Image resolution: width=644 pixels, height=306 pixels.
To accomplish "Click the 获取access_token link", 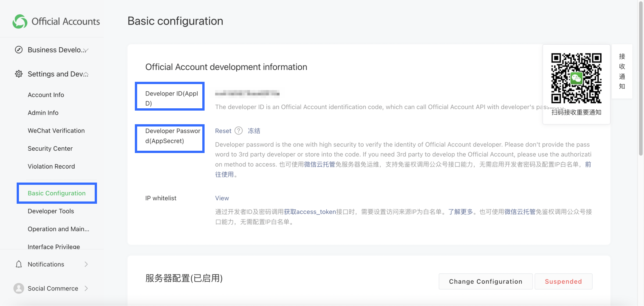I will [x=310, y=212].
